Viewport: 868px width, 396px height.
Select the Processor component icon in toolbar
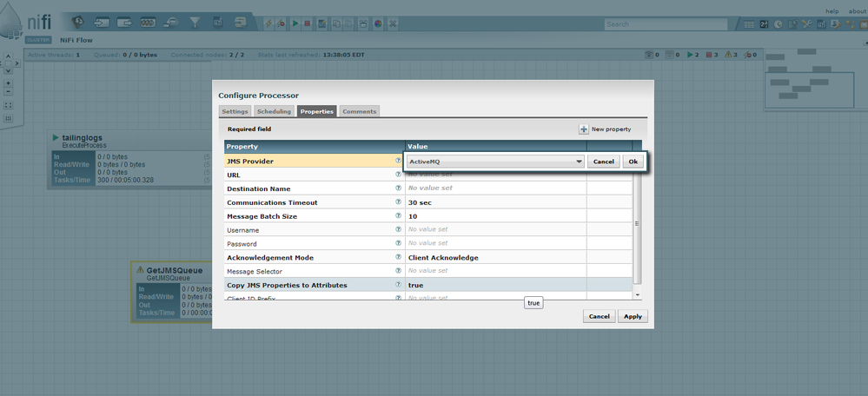tap(79, 22)
